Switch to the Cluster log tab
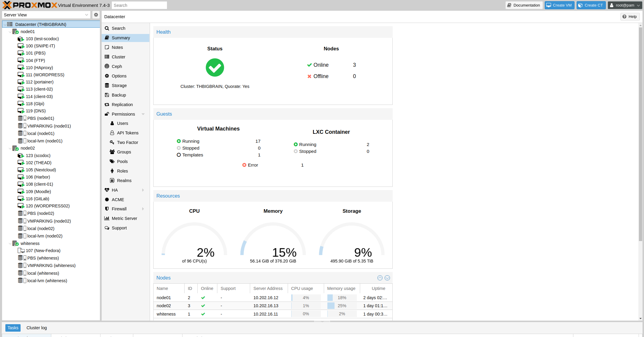This screenshot has height=337, width=644. (36, 328)
